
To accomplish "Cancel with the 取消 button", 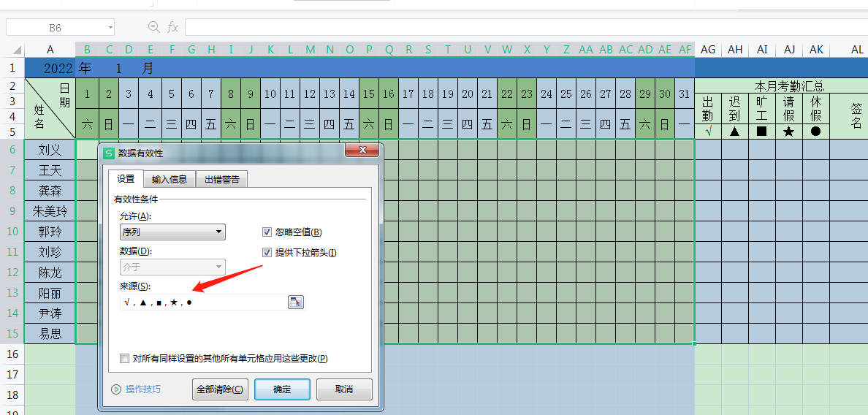I will click(344, 389).
